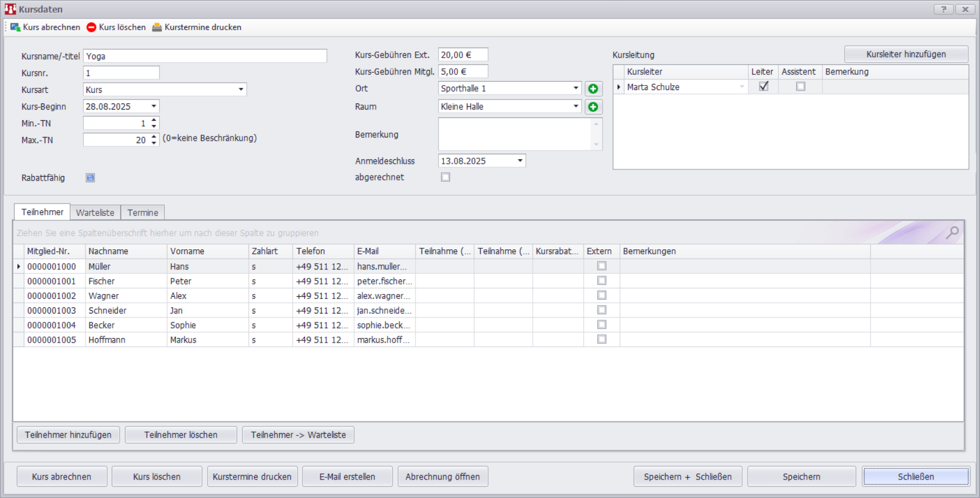Switch to the Warteliste tab
The width and height of the screenshot is (980, 498).
click(x=95, y=212)
